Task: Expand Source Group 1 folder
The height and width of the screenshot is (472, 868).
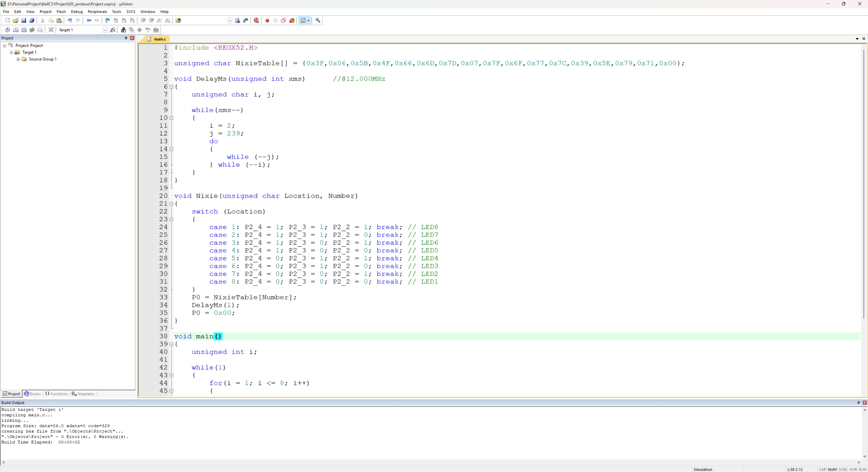Action: pyautogui.click(x=18, y=59)
